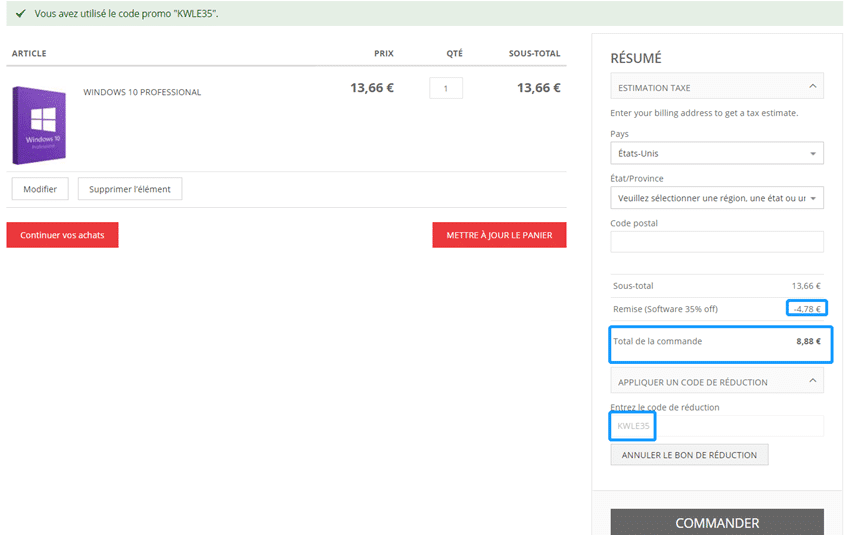
Task: Click the discount amount -4,78 €
Action: click(x=807, y=309)
